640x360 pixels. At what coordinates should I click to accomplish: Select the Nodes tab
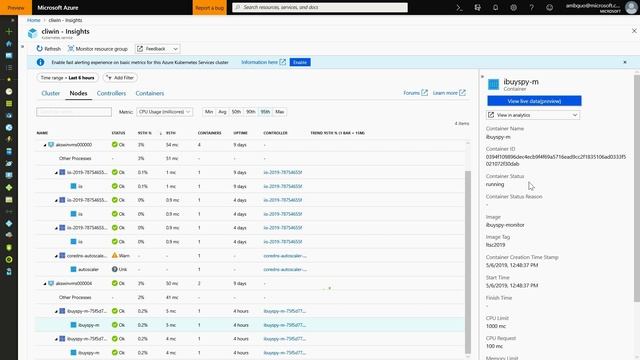click(x=78, y=93)
